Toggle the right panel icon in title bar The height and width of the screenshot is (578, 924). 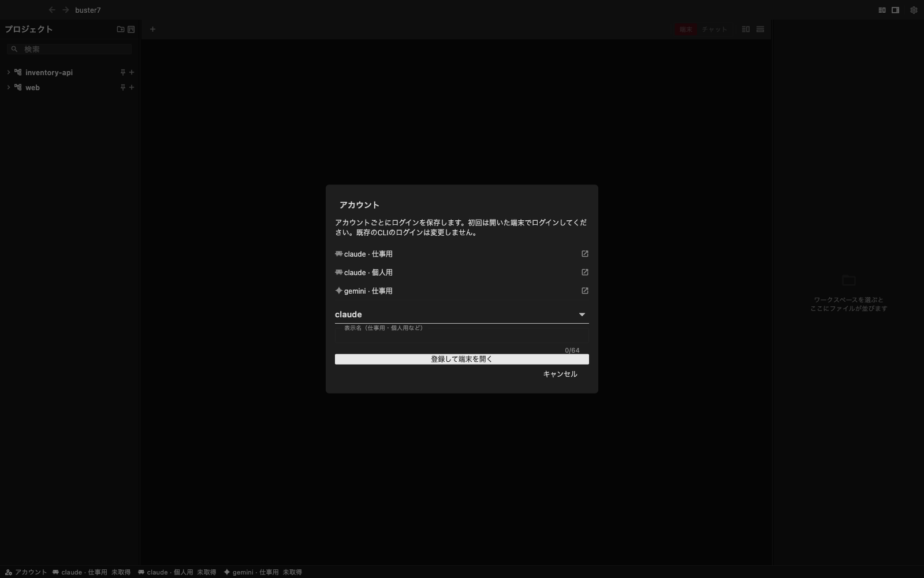tap(895, 10)
